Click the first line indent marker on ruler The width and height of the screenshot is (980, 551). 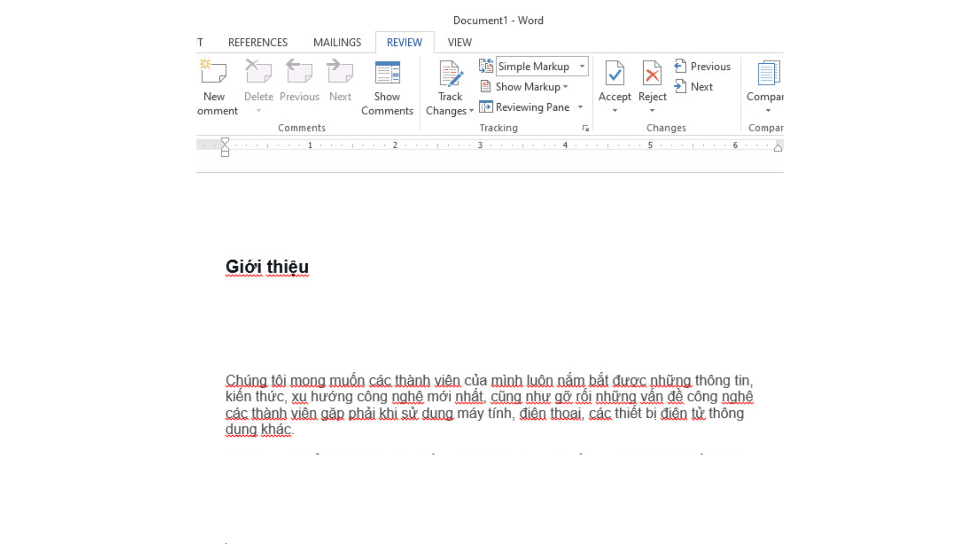[x=225, y=141]
